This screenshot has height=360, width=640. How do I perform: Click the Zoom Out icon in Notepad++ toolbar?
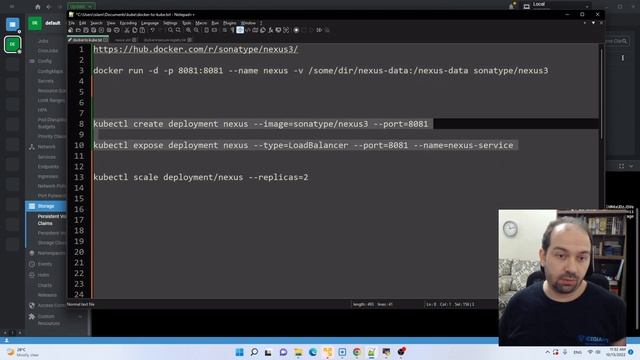(x=196, y=30)
